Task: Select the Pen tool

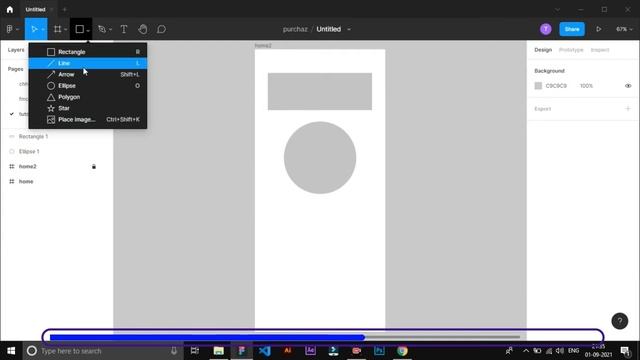Action: 102,29
